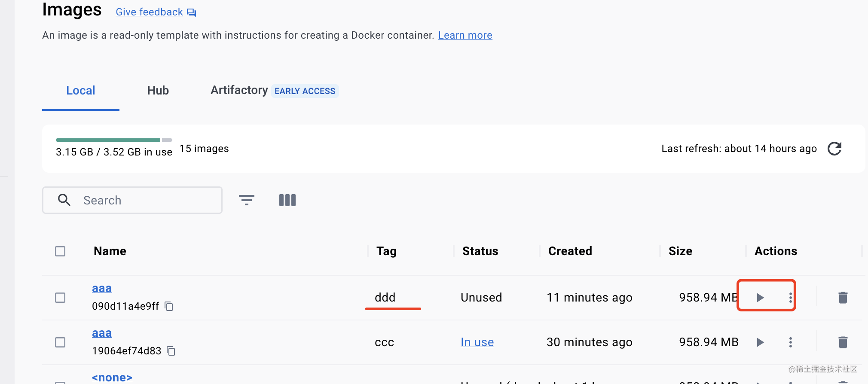Click the Learn more link
The width and height of the screenshot is (868, 384).
pos(465,35)
